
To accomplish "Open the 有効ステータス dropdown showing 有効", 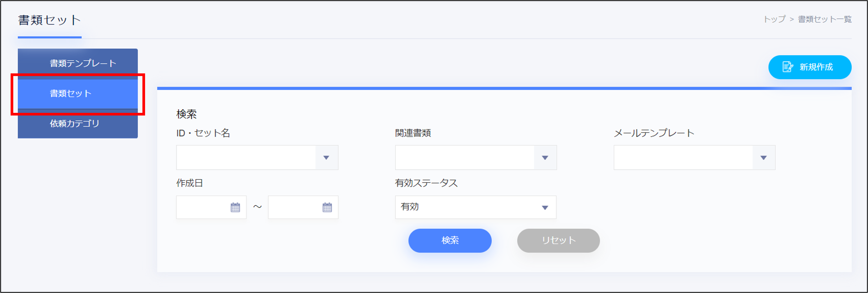I will (x=475, y=207).
